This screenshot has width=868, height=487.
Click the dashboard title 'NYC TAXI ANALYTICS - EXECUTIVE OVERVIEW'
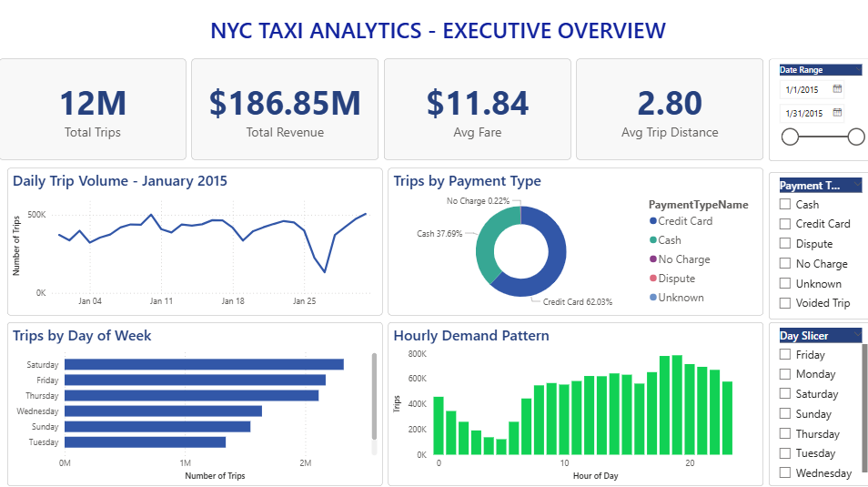pos(438,30)
